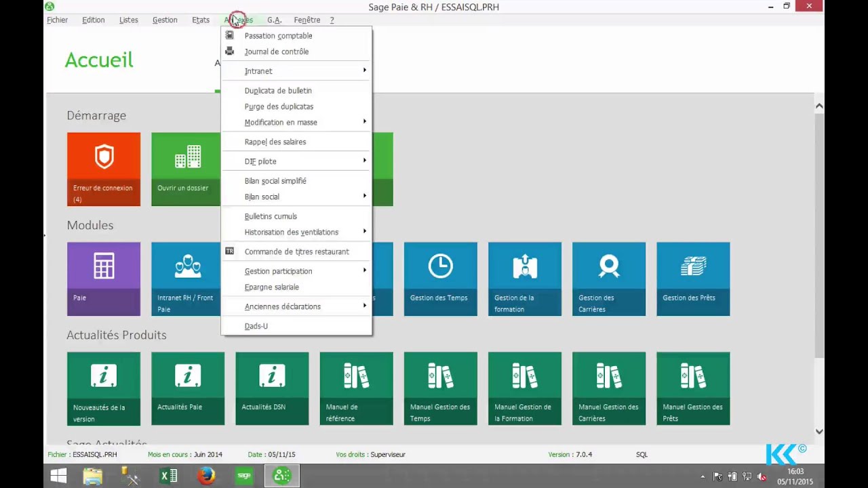This screenshot has height=488, width=868.
Task: Select Passation comptable in the menu
Action: [x=297, y=36]
